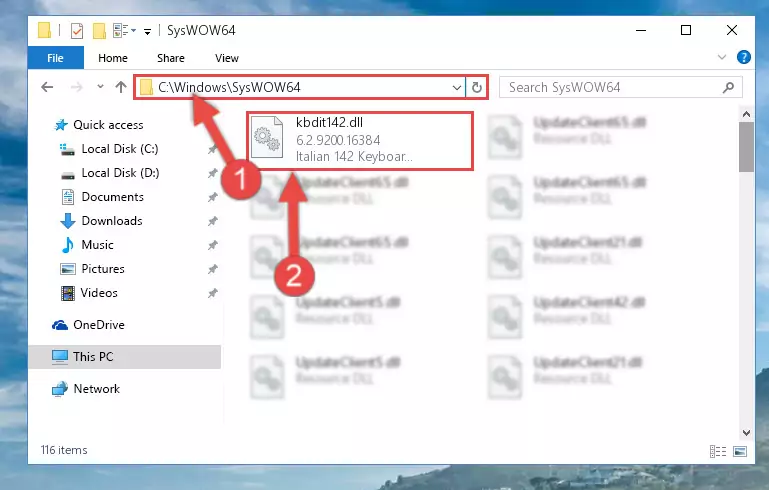Select Network in navigation pane
The height and width of the screenshot is (490, 769).
click(86, 389)
